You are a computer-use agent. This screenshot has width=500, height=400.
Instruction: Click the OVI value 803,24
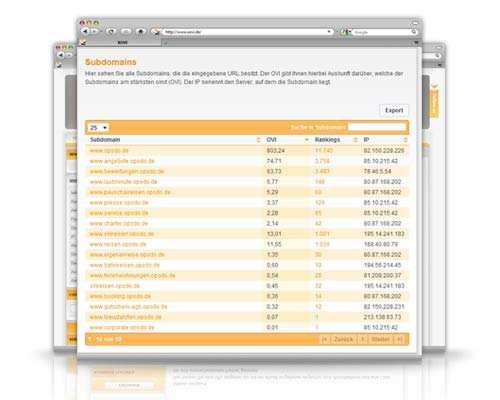click(x=276, y=151)
